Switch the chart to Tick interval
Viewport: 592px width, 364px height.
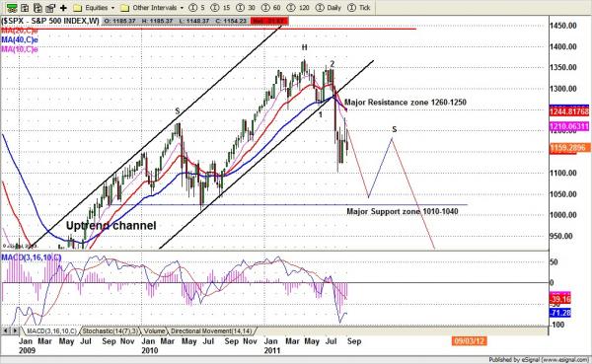point(359,8)
